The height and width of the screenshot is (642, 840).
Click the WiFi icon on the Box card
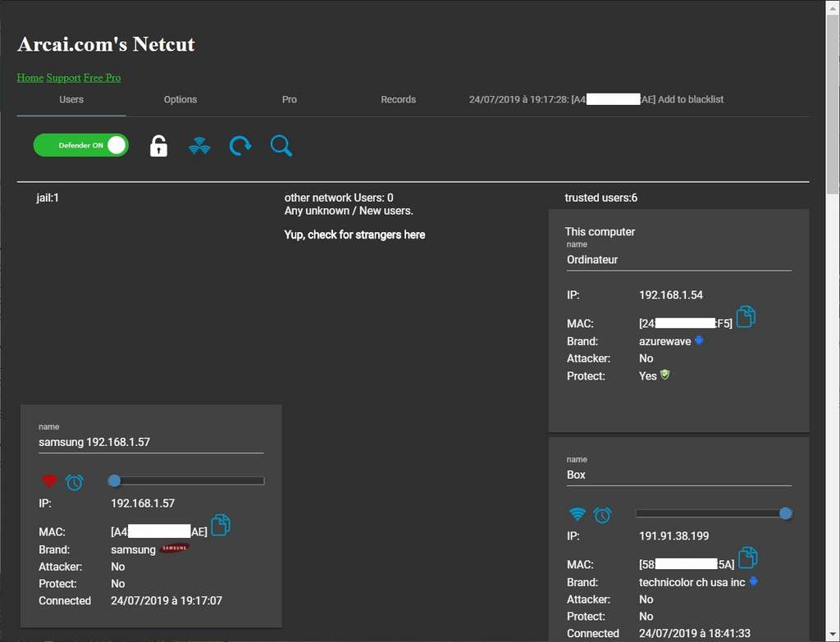[578, 514]
